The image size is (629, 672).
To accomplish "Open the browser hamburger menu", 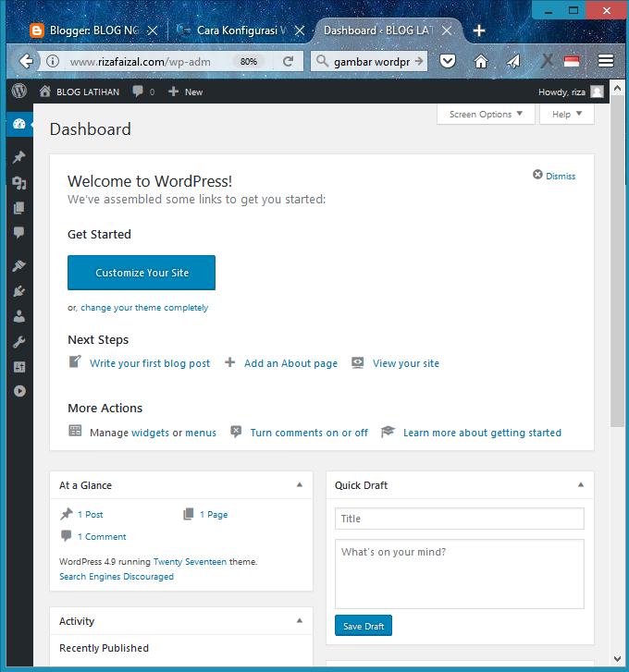I will click(606, 61).
